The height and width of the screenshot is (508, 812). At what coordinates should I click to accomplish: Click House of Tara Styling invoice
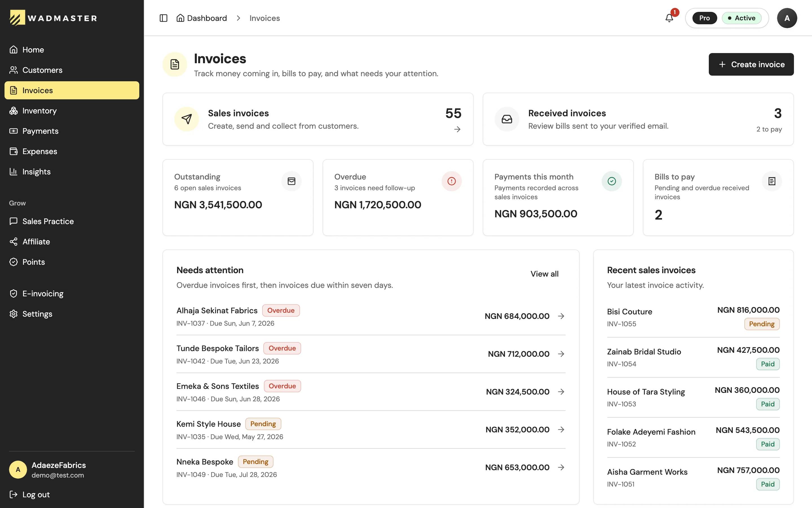point(693,397)
